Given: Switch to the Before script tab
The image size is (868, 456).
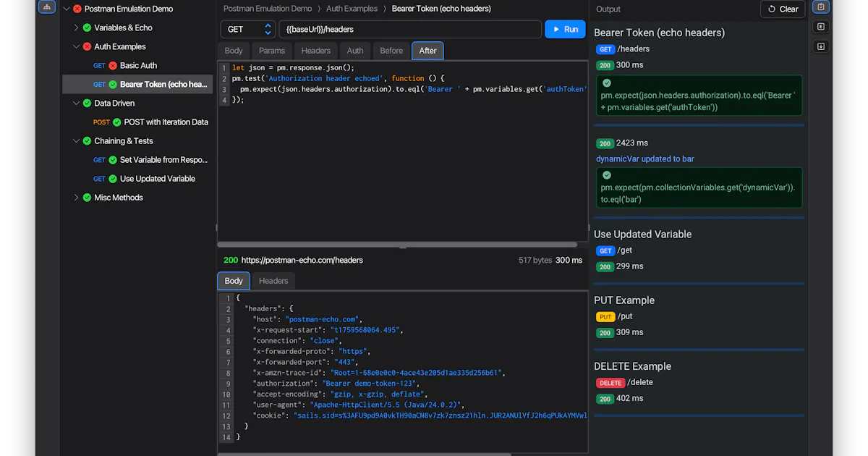Looking at the screenshot, I should [x=391, y=51].
